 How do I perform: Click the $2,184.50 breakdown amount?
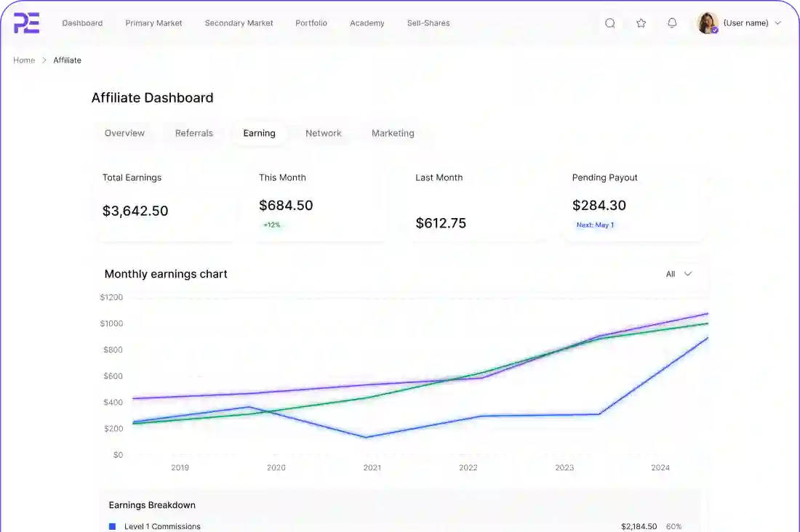[x=639, y=526]
